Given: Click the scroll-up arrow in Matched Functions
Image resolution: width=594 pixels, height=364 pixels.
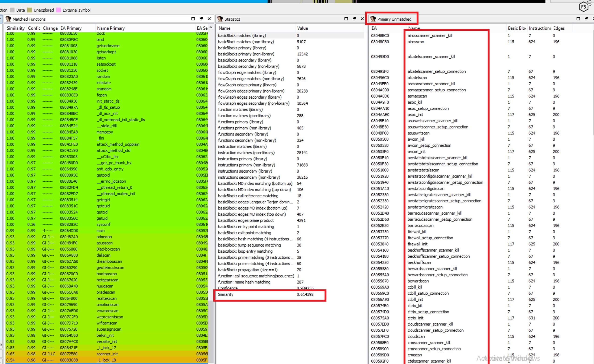Looking at the screenshot, I should 211,28.
